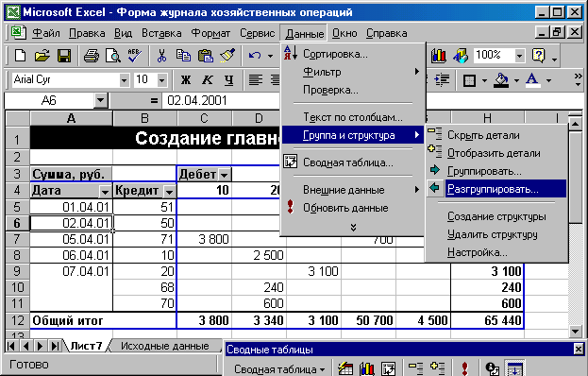Choose Обновить данные in Данные menu
The height and width of the screenshot is (376, 588).
[353, 208]
